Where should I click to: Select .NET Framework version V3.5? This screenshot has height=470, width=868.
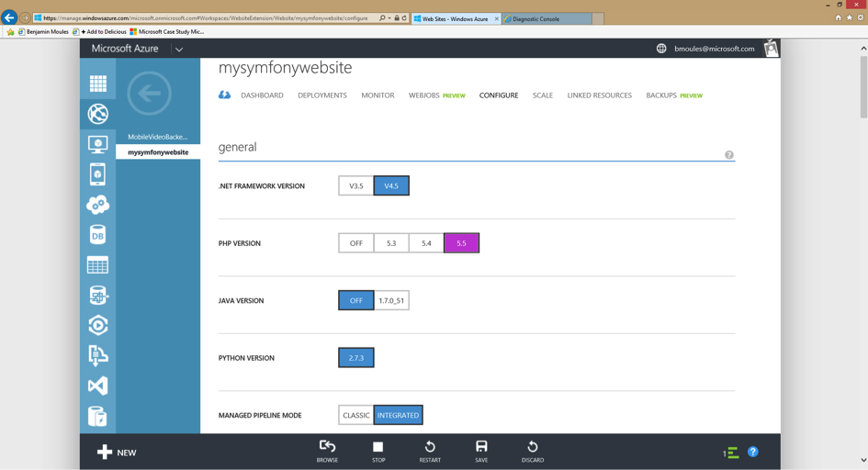point(356,185)
